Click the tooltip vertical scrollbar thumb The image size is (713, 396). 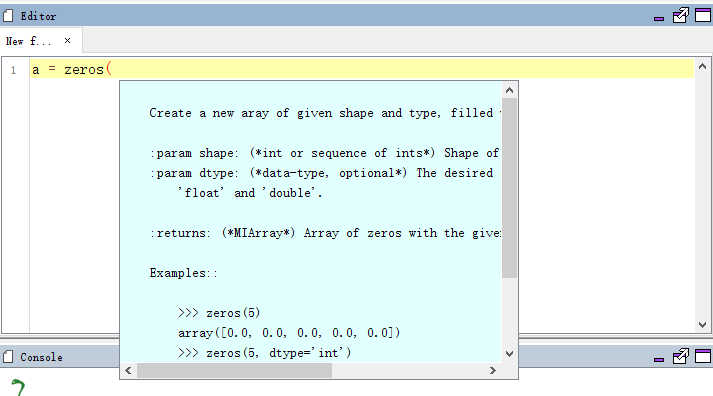pos(509,188)
